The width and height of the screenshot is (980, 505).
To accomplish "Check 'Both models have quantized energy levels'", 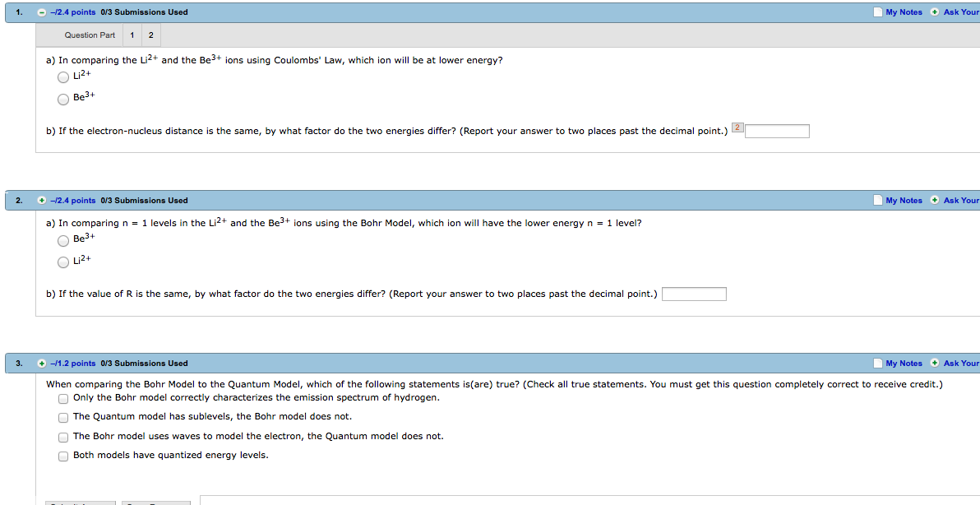I will [x=63, y=456].
